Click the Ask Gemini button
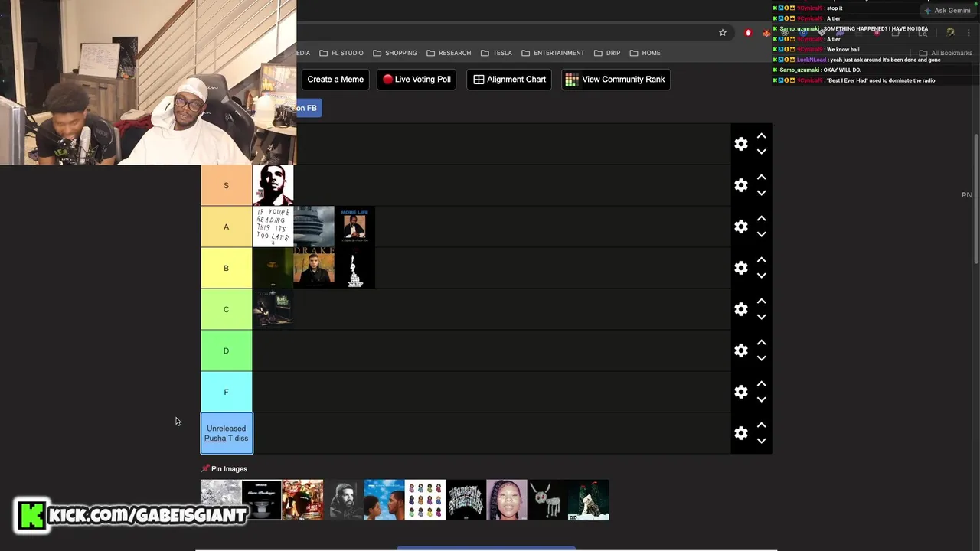The width and height of the screenshot is (980, 551). [x=948, y=11]
